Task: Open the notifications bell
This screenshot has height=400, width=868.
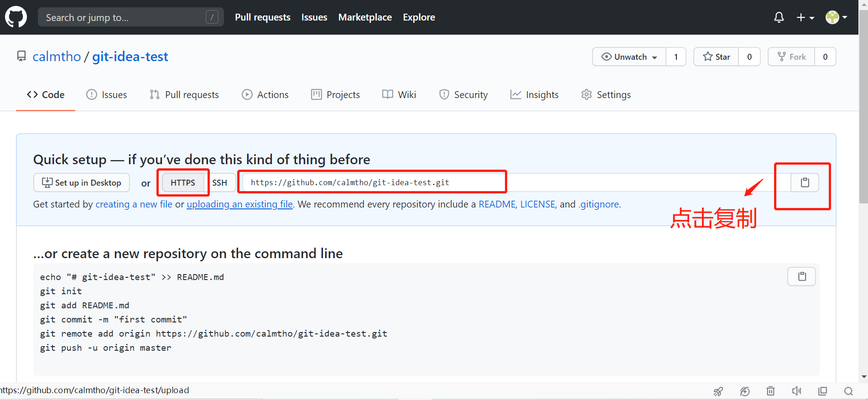Action: point(779,17)
